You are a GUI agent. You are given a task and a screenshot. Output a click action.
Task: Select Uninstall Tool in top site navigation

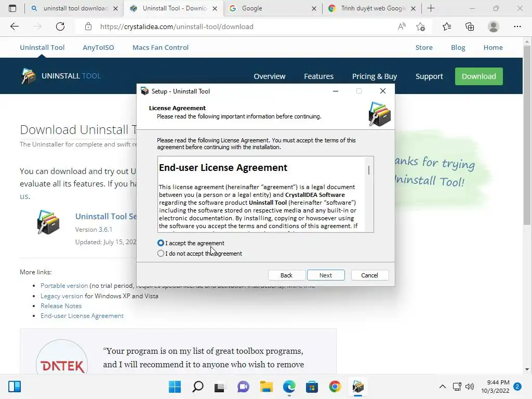point(42,47)
